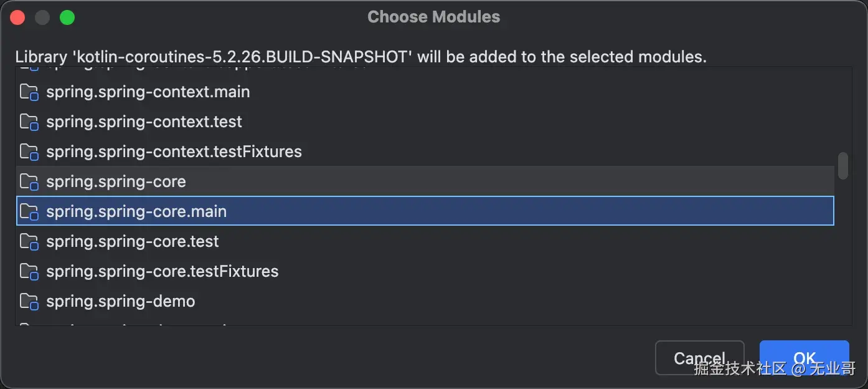Dismiss dialog with the Cancel button
The width and height of the screenshot is (868, 389).
click(x=699, y=358)
